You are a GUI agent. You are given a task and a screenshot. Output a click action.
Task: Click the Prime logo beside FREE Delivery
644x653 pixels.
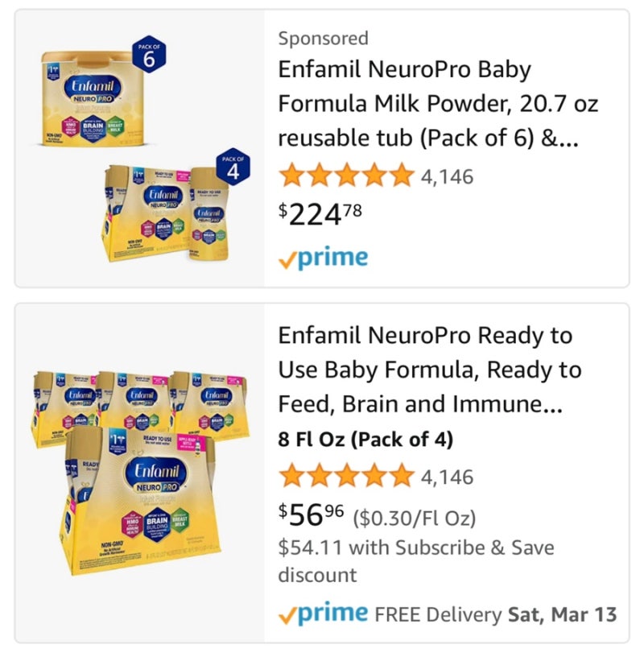[323, 614]
